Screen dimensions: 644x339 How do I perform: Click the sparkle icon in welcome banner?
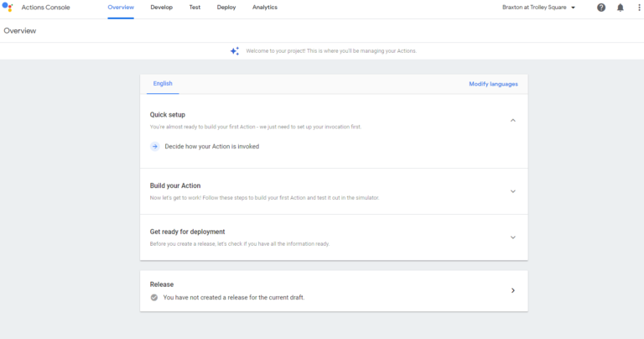pyautogui.click(x=235, y=51)
